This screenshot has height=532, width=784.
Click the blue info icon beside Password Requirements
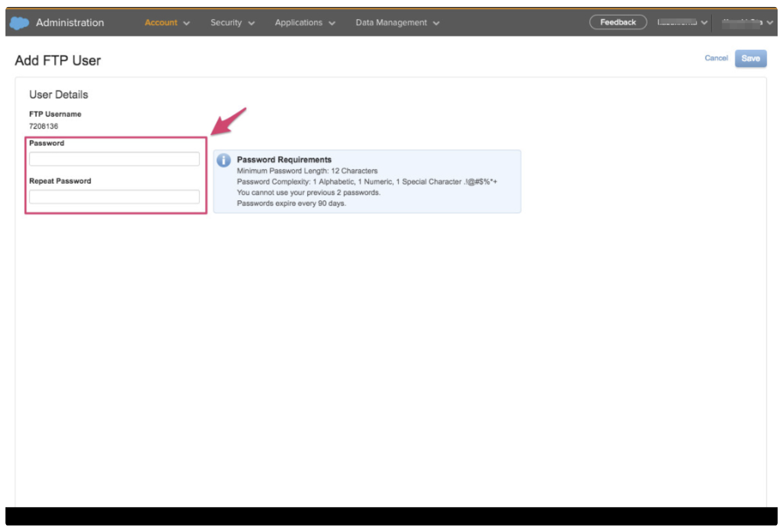point(223,160)
